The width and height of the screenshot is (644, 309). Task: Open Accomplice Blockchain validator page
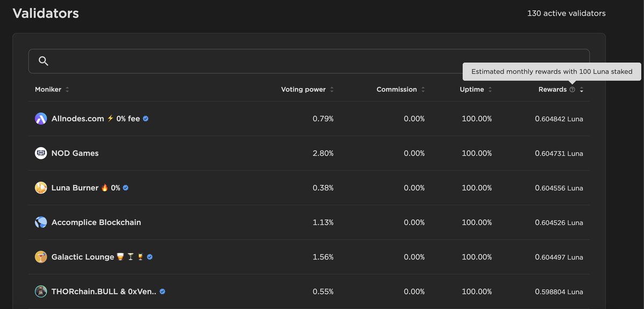(96, 223)
